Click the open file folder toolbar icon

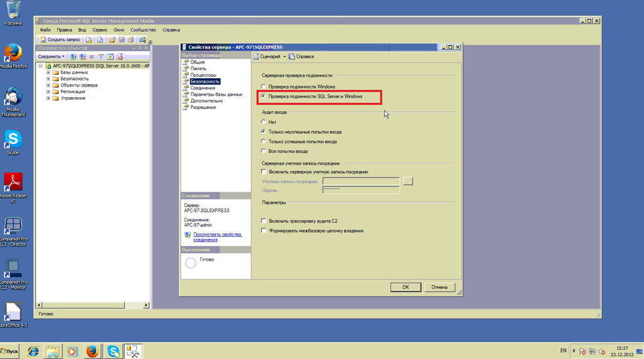(112, 39)
